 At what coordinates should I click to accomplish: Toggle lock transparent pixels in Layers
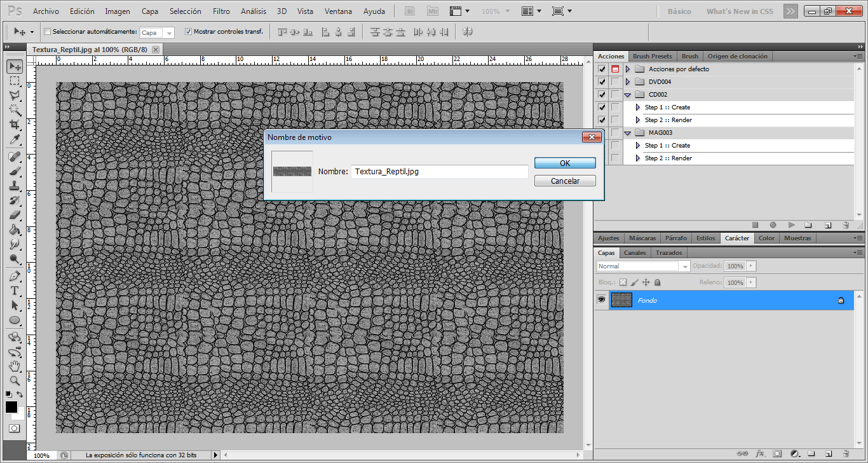coord(623,282)
